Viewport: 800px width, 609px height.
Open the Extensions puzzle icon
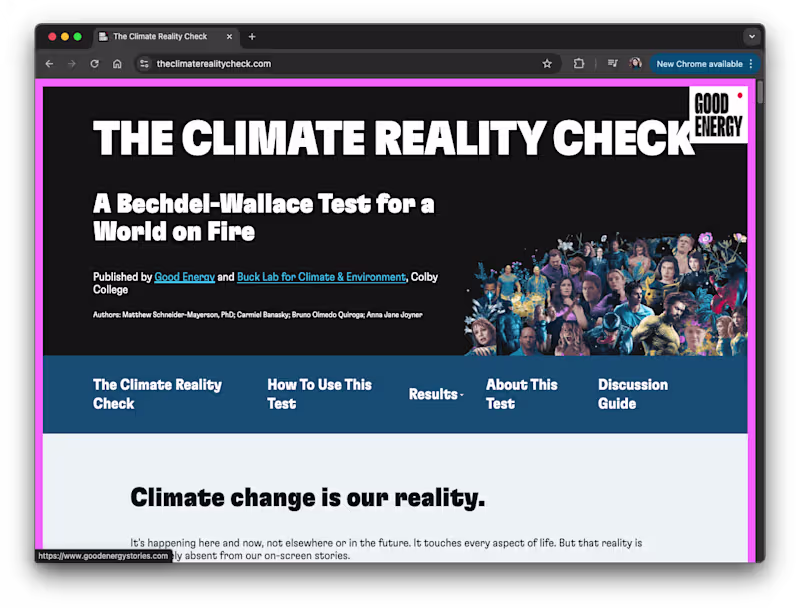(579, 64)
